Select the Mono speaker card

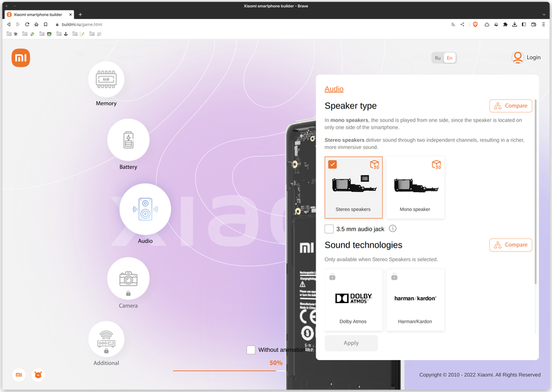(415, 188)
